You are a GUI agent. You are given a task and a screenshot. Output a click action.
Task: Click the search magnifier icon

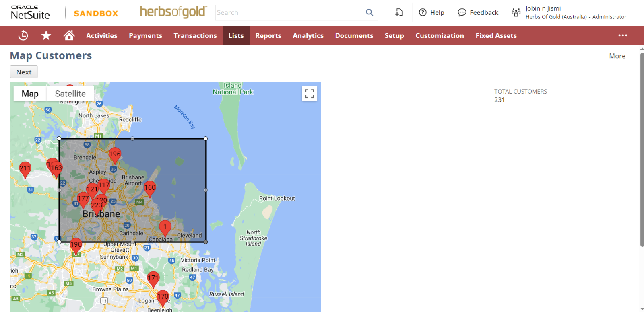369,12
